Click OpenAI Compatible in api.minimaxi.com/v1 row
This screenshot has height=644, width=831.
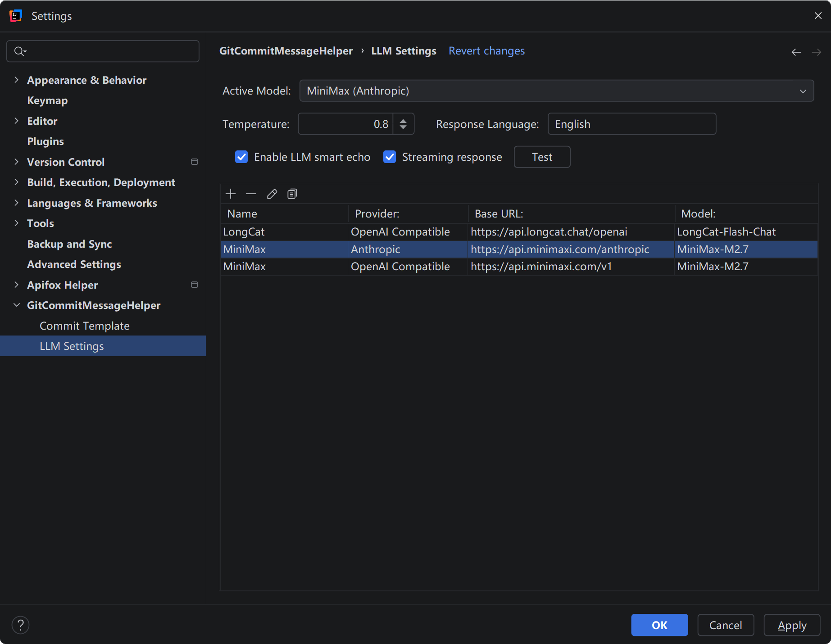pyautogui.click(x=408, y=266)
